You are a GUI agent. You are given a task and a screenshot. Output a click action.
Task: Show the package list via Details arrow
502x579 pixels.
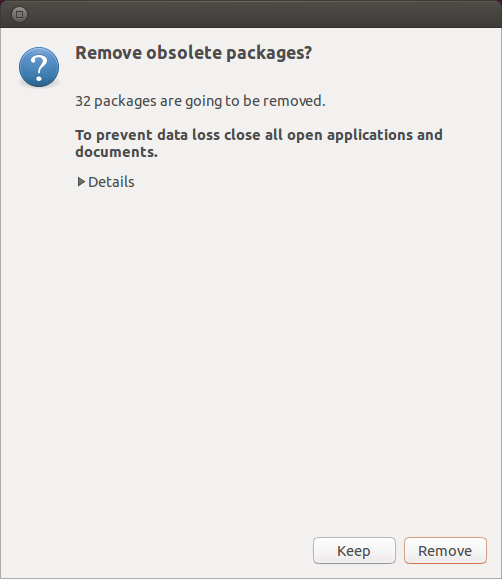click(81, 182)
